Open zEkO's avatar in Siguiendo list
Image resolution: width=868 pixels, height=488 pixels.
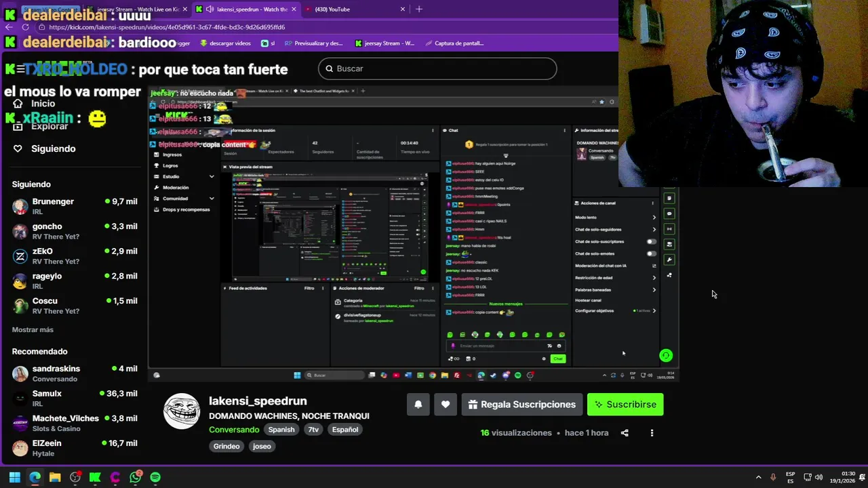pos(20,256)
